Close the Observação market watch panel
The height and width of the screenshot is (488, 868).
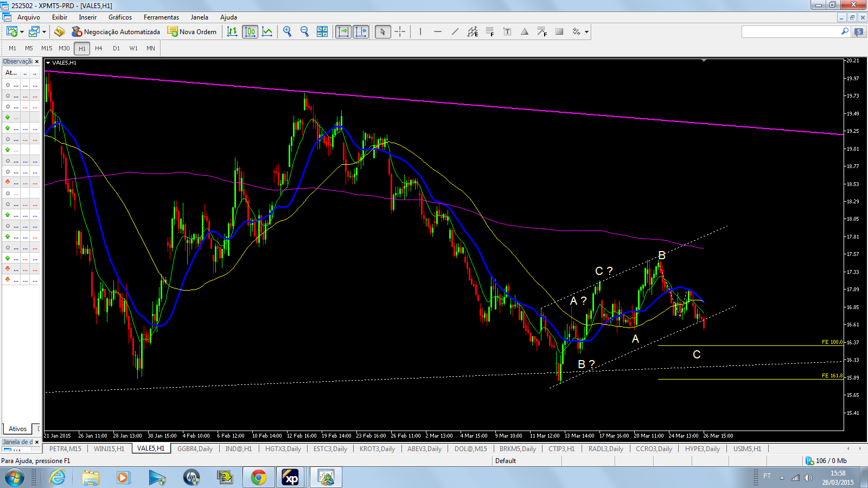(x=37, y=62)
